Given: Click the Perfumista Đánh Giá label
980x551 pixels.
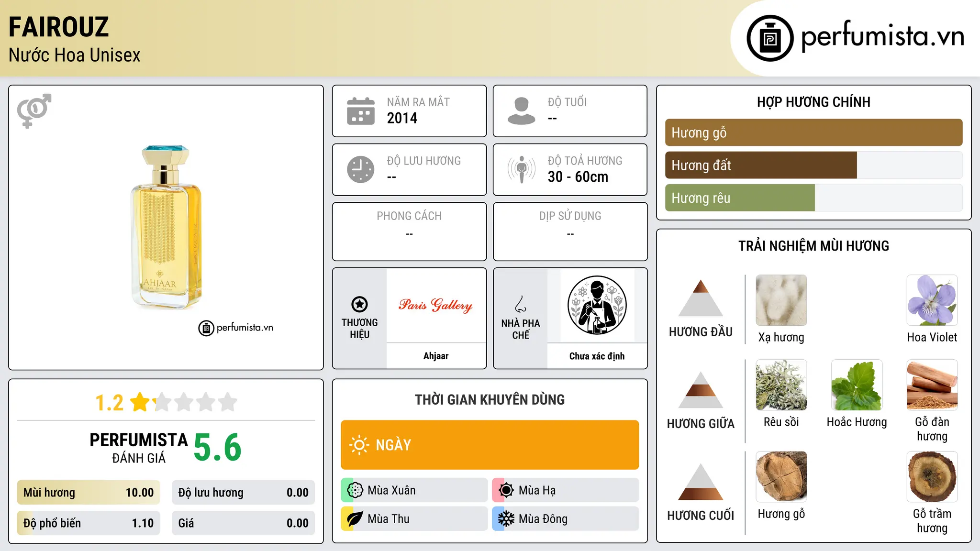Looking at the screenshot, I should (139, 448).
